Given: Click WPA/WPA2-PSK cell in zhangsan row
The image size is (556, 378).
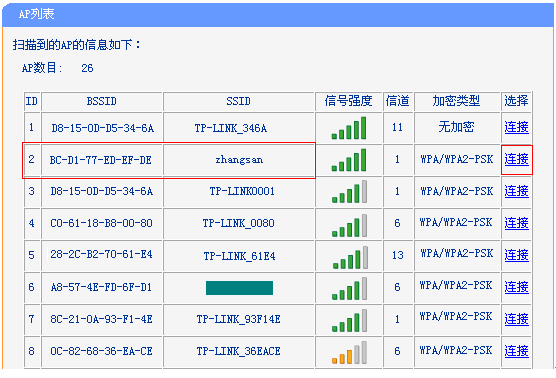Looking at the screenshot, I should click(457, 159).
